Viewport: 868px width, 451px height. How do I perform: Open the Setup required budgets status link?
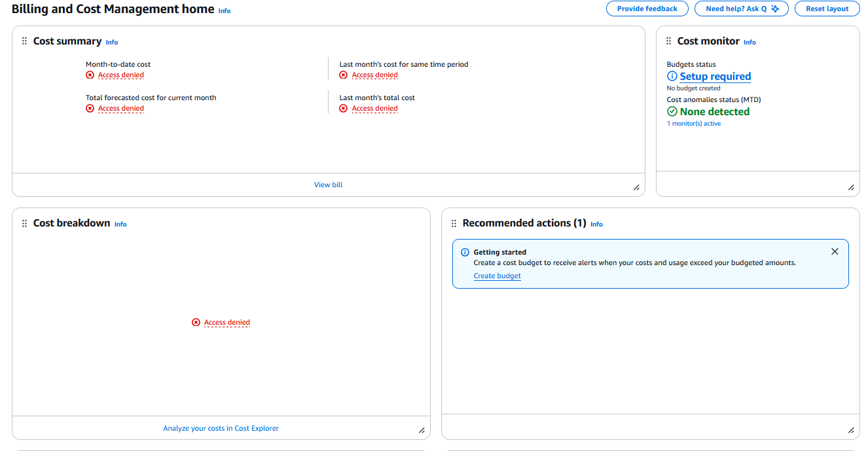coord(715,76)
